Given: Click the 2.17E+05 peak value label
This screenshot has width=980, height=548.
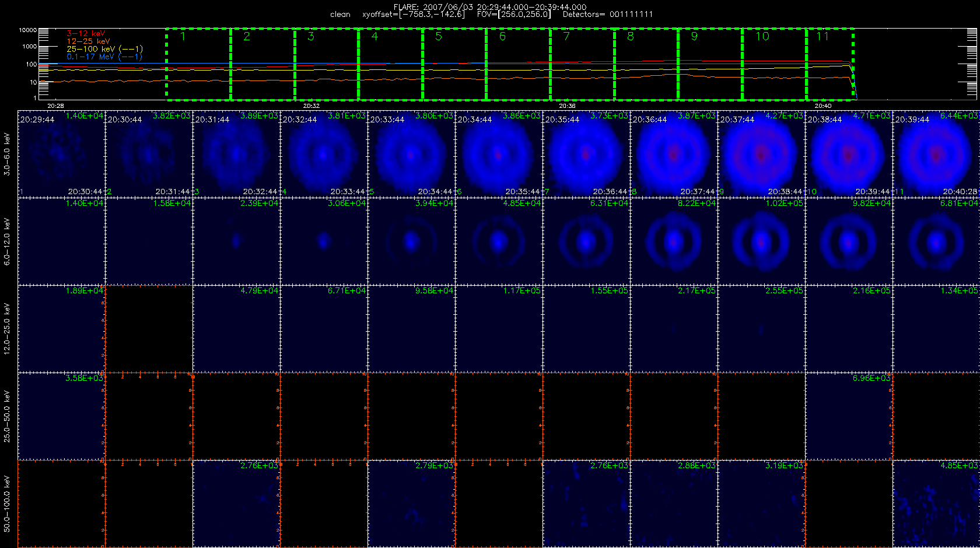Looking at the screenshot, I should [696, 291].
